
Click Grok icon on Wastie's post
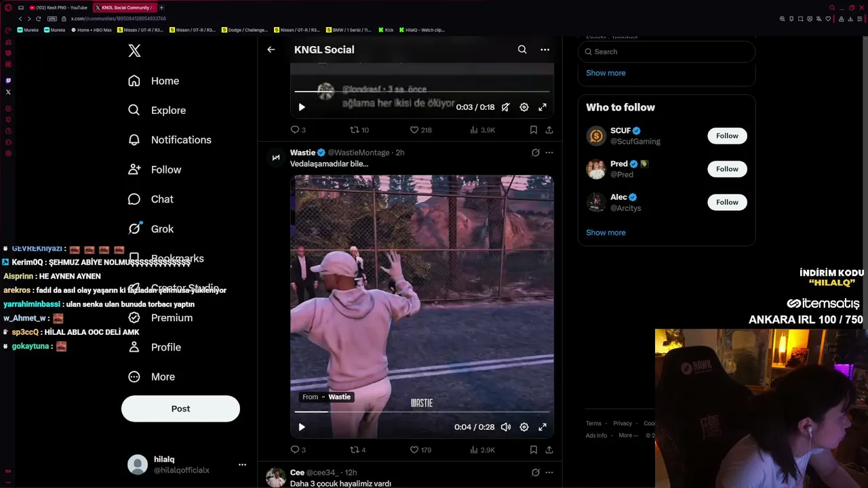[535, 152]
